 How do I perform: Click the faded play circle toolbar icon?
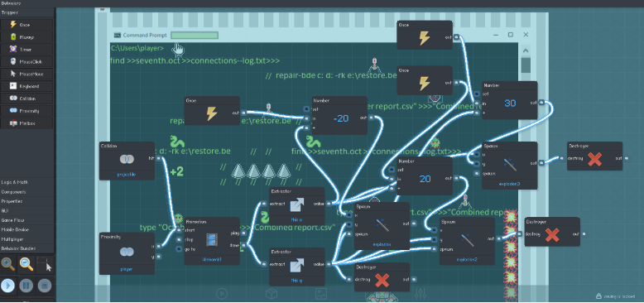[x=222, y=294]
